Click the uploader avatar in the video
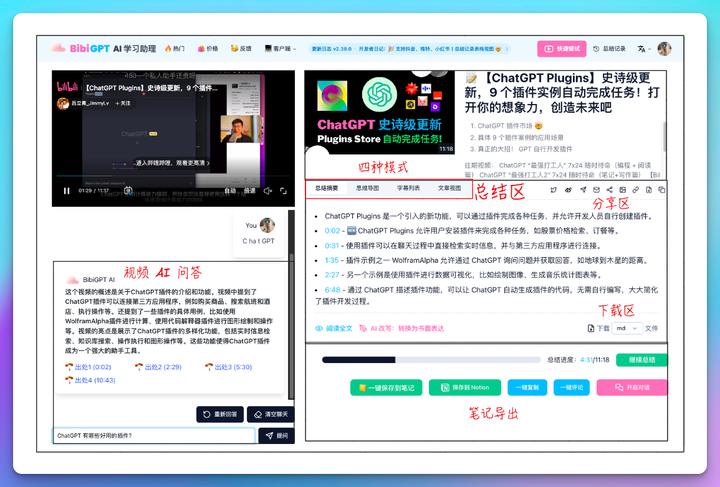 click(63, 103)
